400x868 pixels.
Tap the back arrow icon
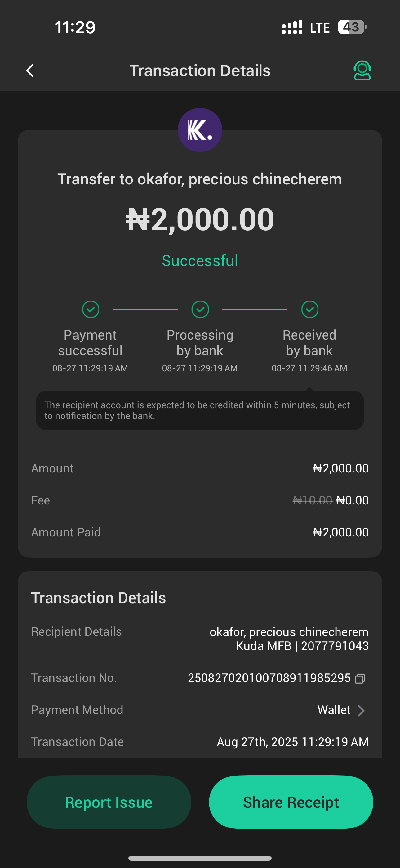pyautogui.click(x=30, y=71)
